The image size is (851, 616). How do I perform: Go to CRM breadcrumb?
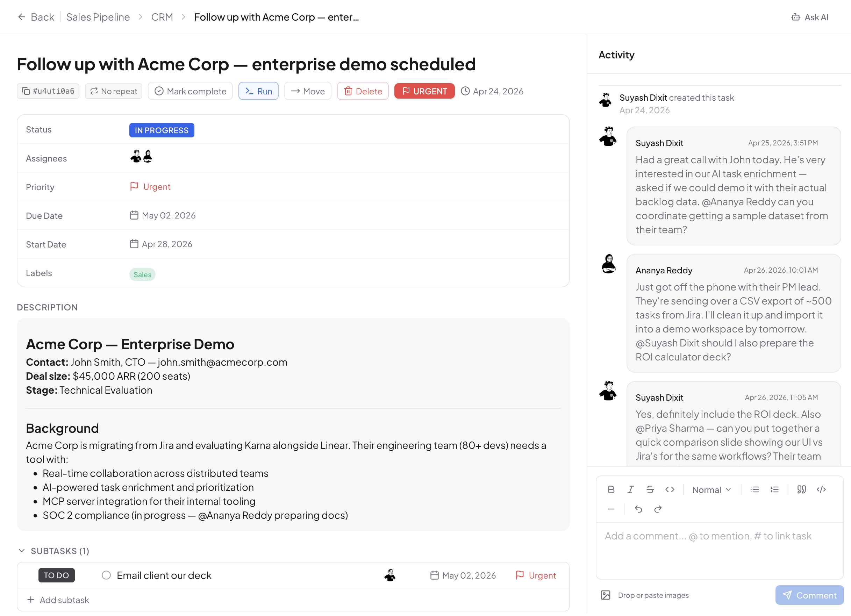(x=162, y=17)
